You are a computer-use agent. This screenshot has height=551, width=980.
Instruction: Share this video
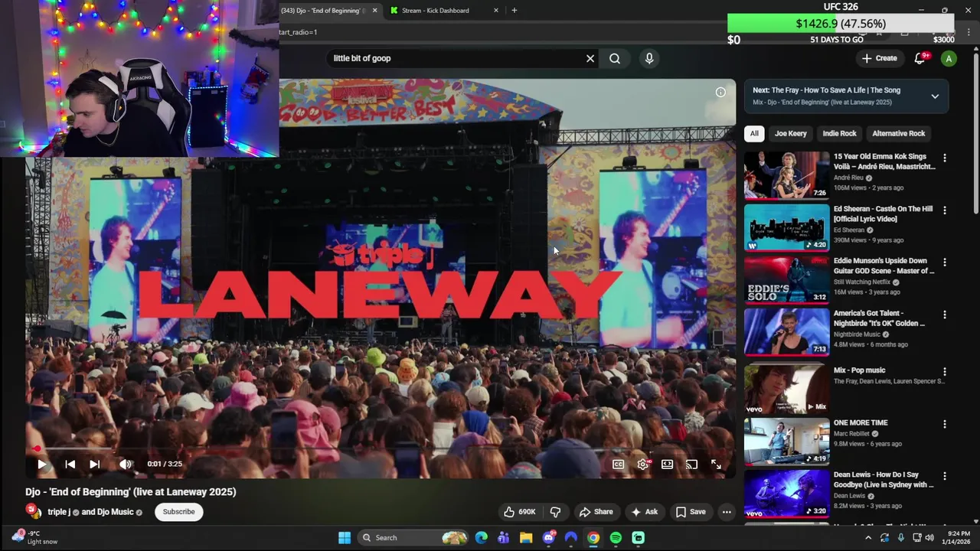point(596,512)
